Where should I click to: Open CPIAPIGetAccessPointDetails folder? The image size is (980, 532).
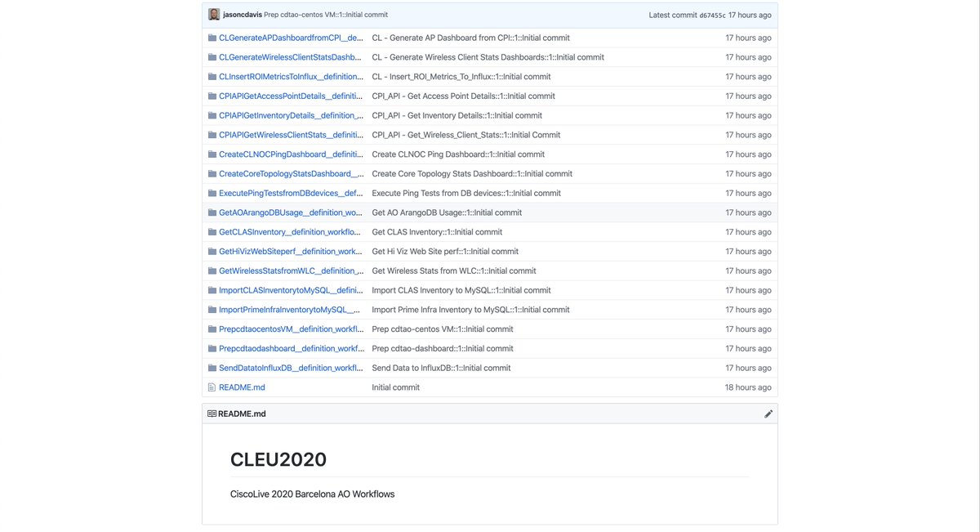click(291, 96)
